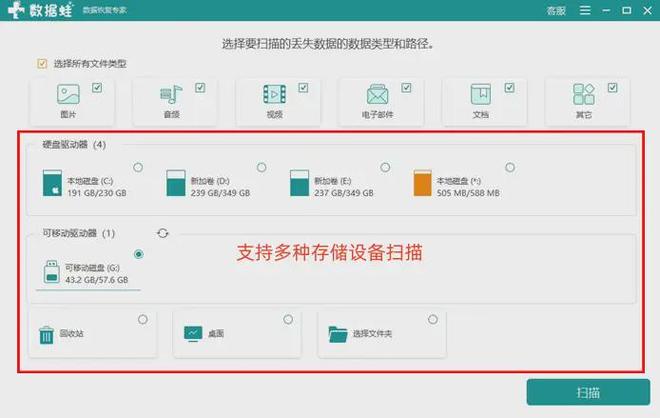Viewport: 660px width, 418px height.
Task: Open the 客服 customer service link
Action: (556, 11)
